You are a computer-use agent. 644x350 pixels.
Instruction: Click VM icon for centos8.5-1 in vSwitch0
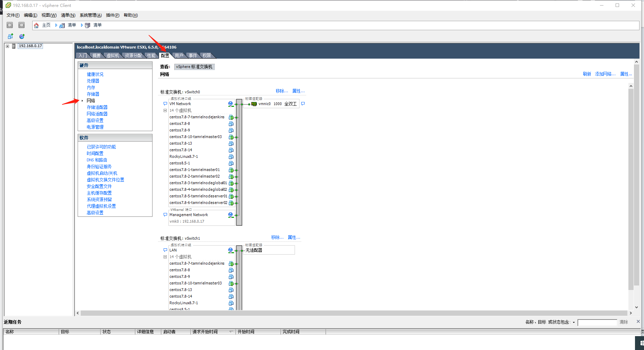click(231, 163)
